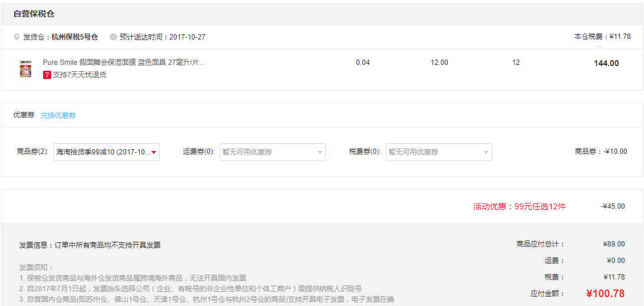Click the subtotal 144.00
This screenshot has width=644, height=306.
(x=606, y=63)
